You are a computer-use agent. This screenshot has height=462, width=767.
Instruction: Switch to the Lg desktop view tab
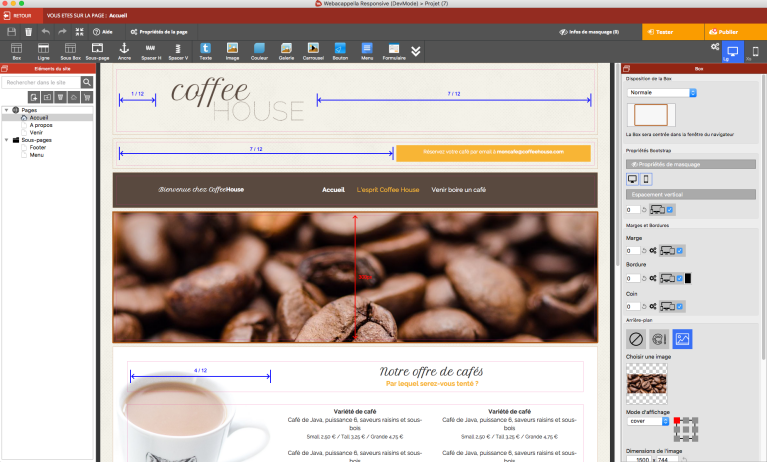click(732, 52)
